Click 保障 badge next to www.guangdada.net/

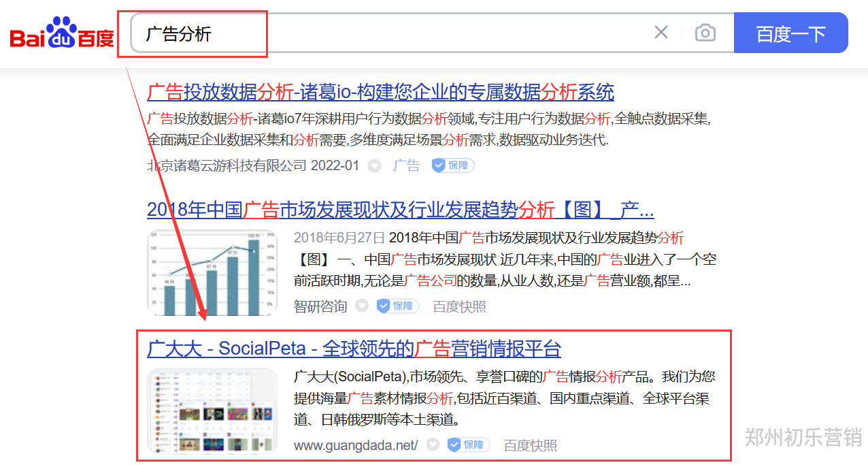click(x=469, y=445)
